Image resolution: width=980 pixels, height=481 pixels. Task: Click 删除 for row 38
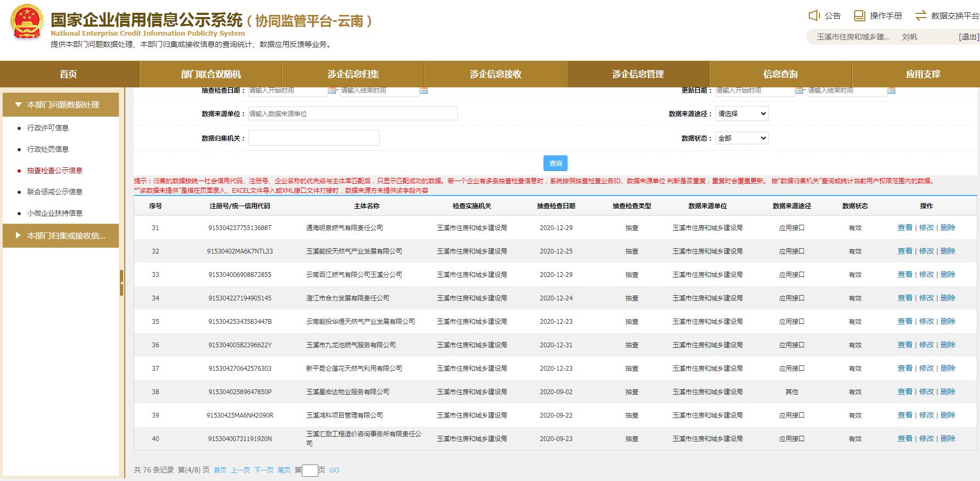[x=948, y=392]
